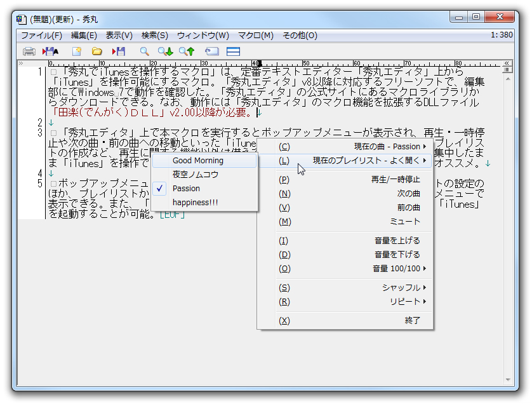Click the ruler at column 50

pyautogui.click(x=306, y=63)
